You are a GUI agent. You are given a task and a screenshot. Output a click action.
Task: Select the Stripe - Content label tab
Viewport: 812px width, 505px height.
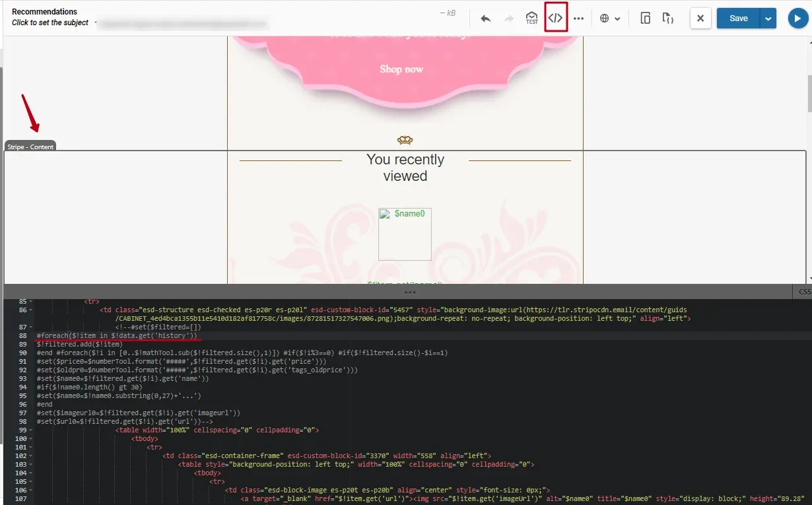tap(30, 147)
